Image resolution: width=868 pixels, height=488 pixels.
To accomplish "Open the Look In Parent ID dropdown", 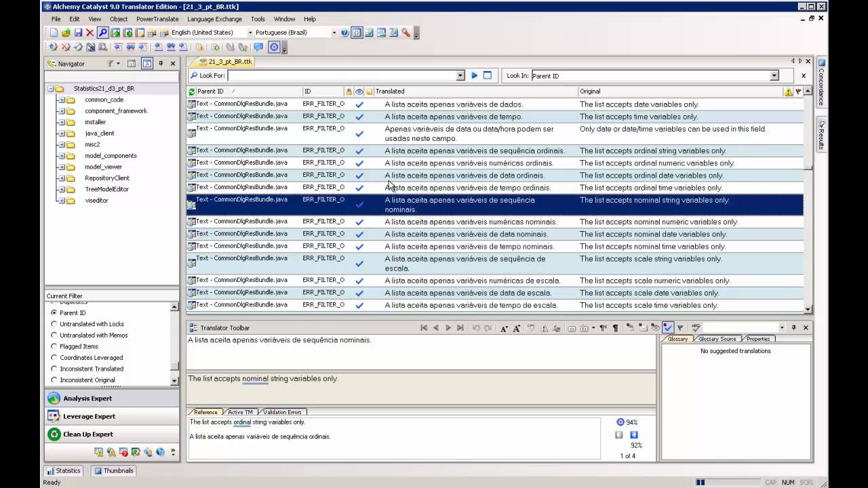I will [x=774, y=76].
